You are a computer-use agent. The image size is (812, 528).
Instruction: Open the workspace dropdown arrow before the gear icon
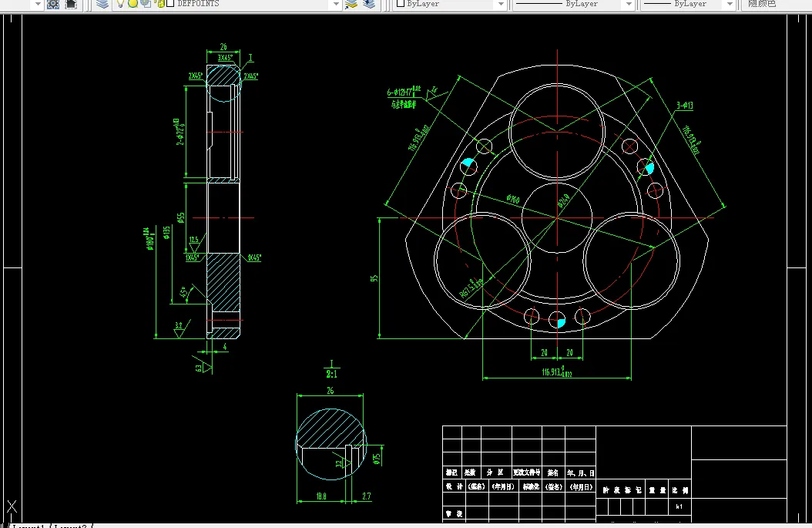click(x=37, y=4)
